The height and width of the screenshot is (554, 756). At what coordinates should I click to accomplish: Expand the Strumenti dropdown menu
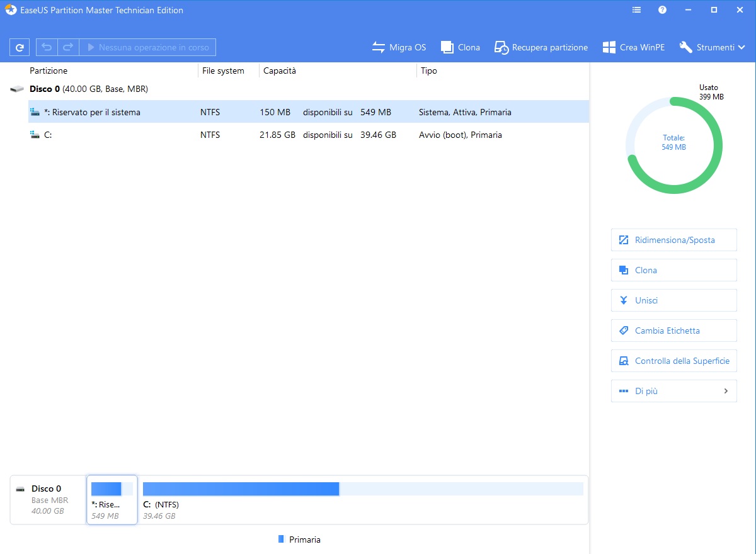click(x=713, y=47)
